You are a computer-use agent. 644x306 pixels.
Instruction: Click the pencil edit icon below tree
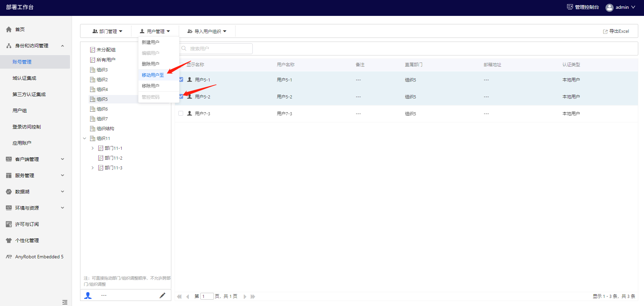(x=163, y=296)
